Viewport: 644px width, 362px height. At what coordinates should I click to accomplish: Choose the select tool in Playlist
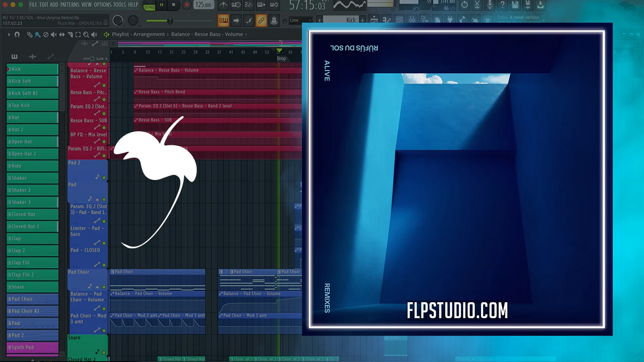78,35
